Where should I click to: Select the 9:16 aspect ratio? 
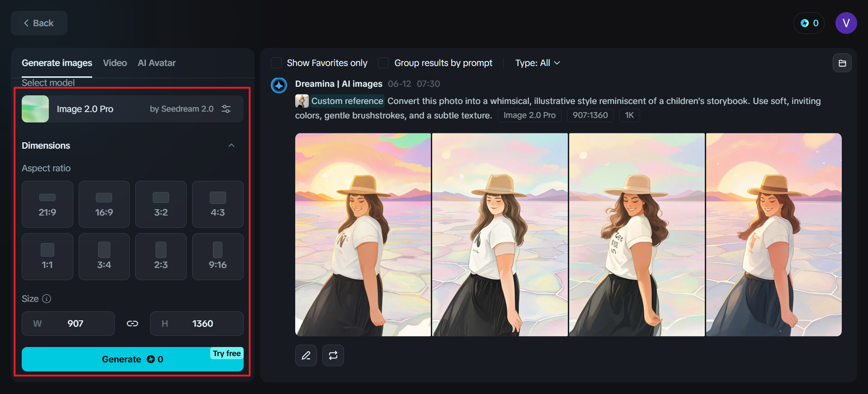218,257
